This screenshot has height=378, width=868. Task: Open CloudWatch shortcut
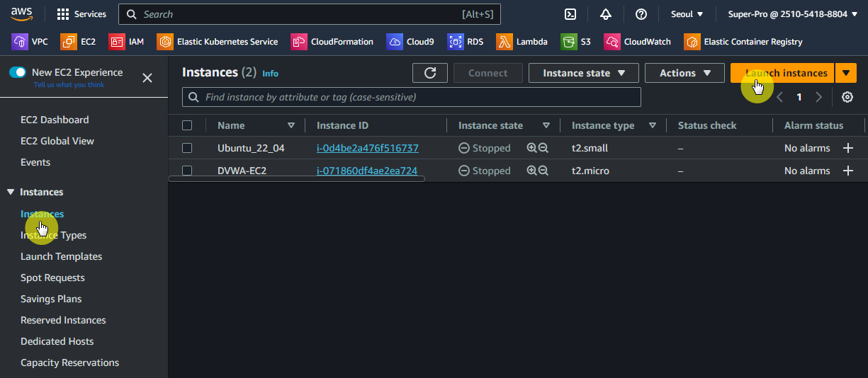click(637, 42)
